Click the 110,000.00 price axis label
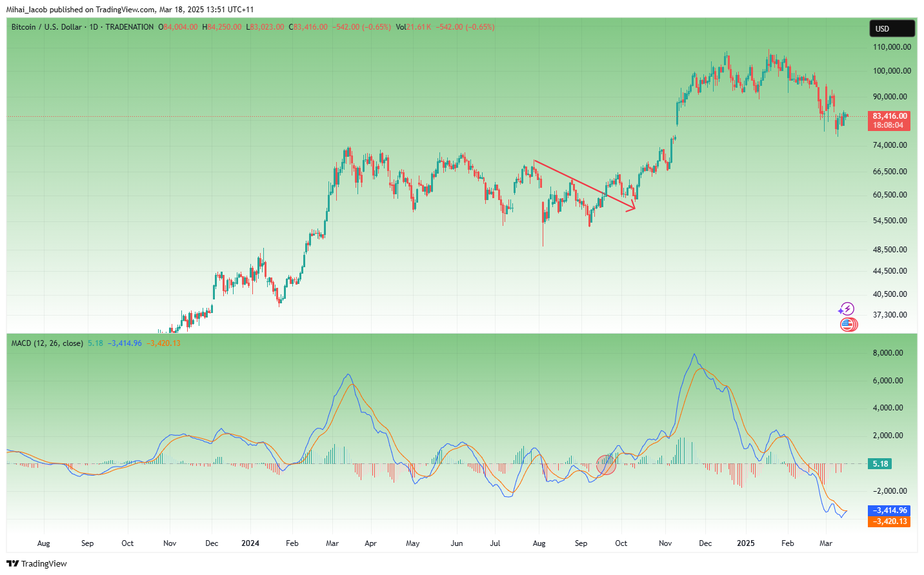The width and height of the screenshot is (924, 575). coord(892,47)
